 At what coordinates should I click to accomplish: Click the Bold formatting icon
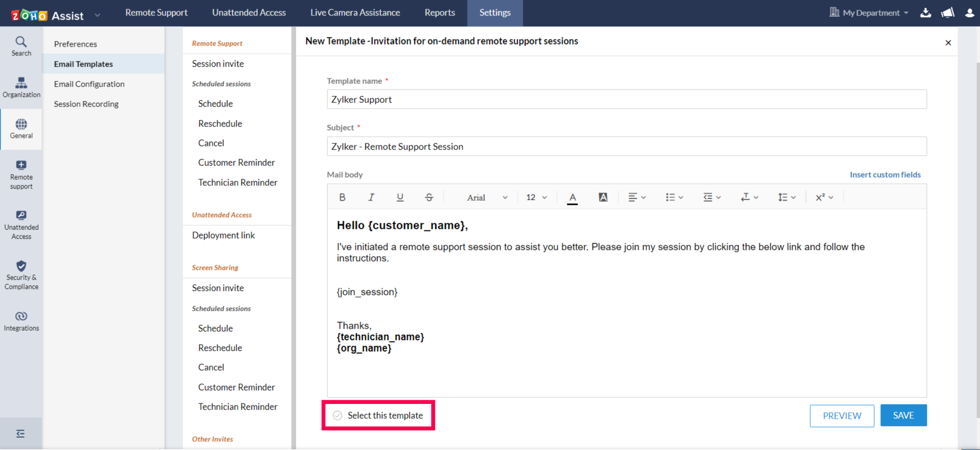[x=342, y=198]
